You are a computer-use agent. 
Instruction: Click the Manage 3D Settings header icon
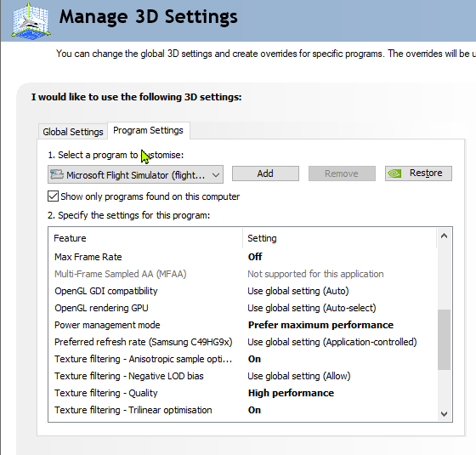pos(31,20)
